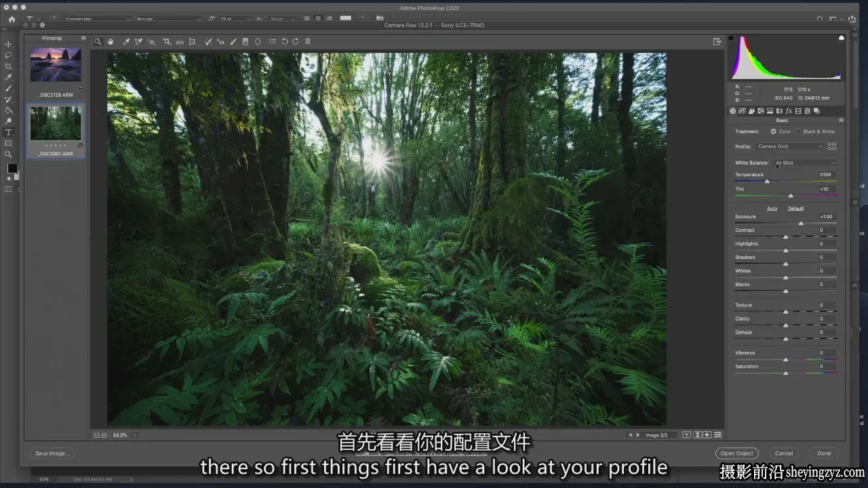868x488 pixels.
Task: Open the Calibration panel tab
Action: pyautogui.click(x=798, y=111)
